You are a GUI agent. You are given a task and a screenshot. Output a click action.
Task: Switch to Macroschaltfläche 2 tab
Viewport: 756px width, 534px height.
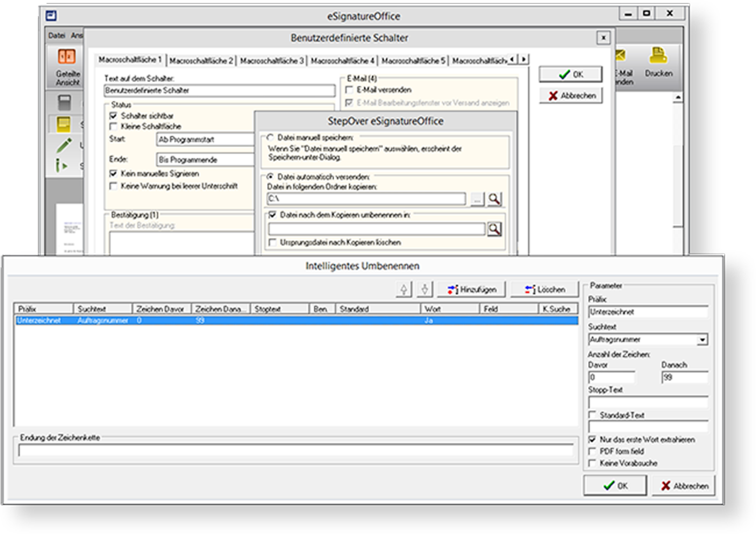click(201, 60)
